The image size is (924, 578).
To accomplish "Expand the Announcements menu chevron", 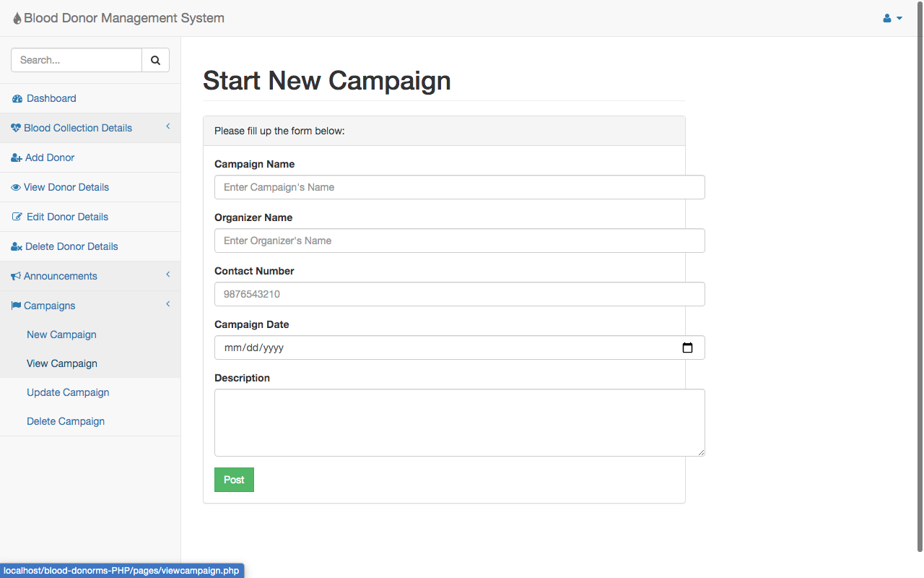I will [168, 275].
